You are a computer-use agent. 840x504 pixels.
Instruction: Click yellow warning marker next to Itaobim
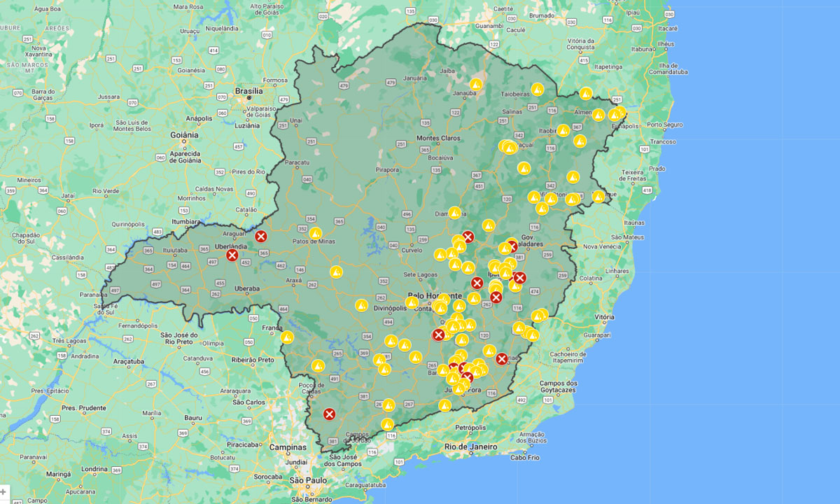coord(563,130)
